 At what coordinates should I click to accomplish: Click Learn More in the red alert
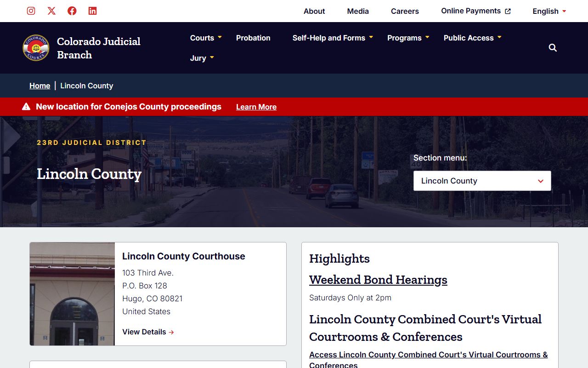(256, 107)
